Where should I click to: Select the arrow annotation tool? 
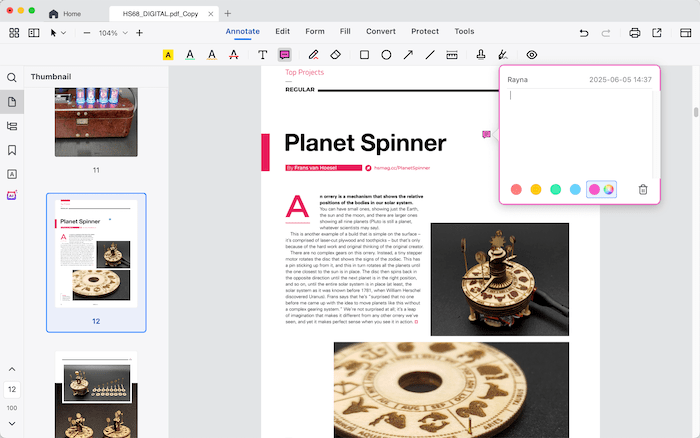coord(408,55)
